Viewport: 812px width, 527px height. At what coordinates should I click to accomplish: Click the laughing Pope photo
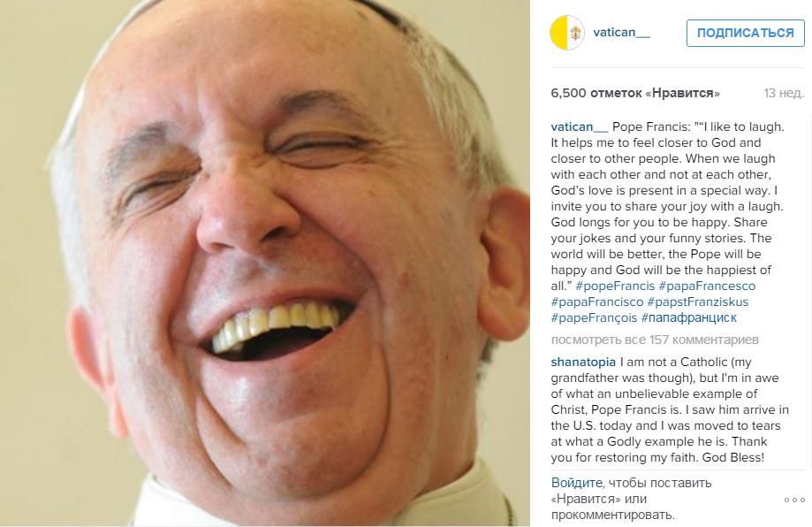264,263
